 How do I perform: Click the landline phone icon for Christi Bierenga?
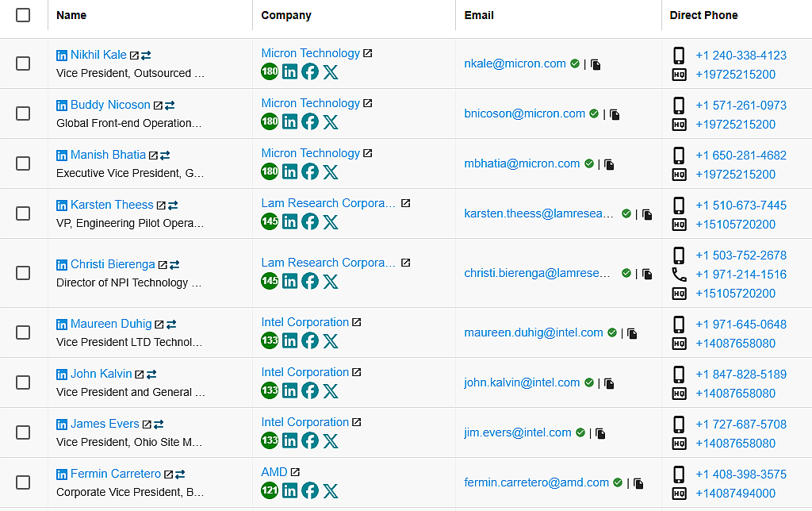click(680, 274)
